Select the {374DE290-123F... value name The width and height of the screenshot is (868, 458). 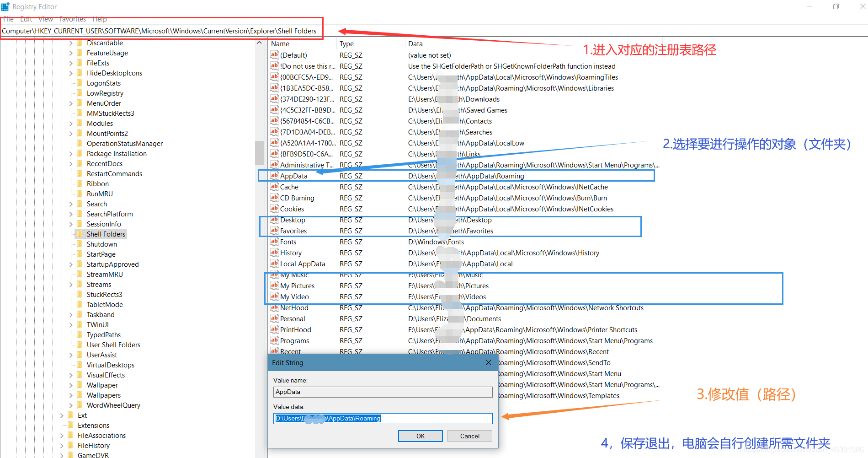(x=307, y=99)
